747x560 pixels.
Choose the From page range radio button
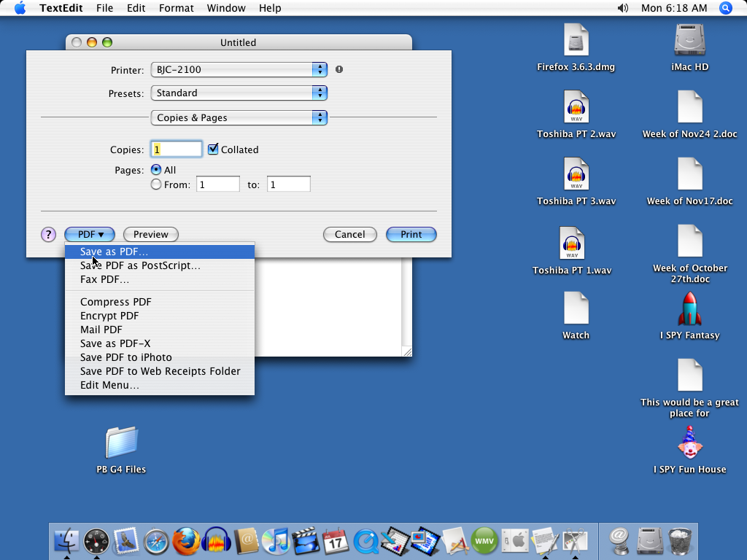156,184
